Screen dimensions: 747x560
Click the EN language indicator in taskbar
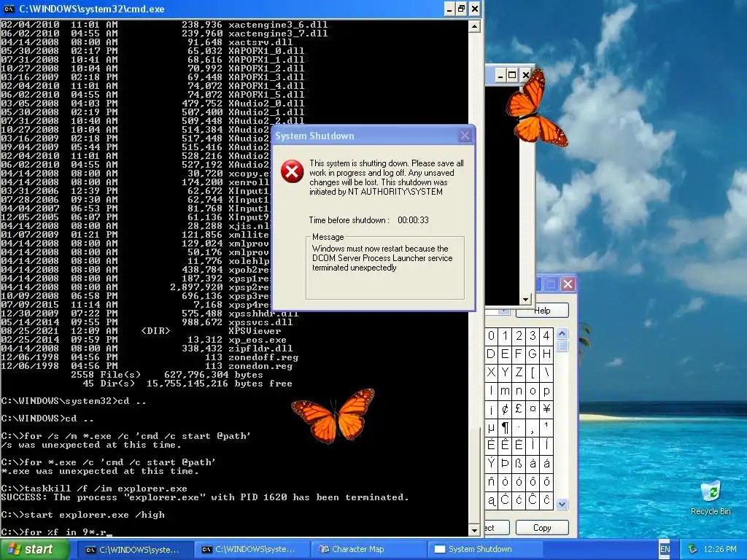[665, 549]
